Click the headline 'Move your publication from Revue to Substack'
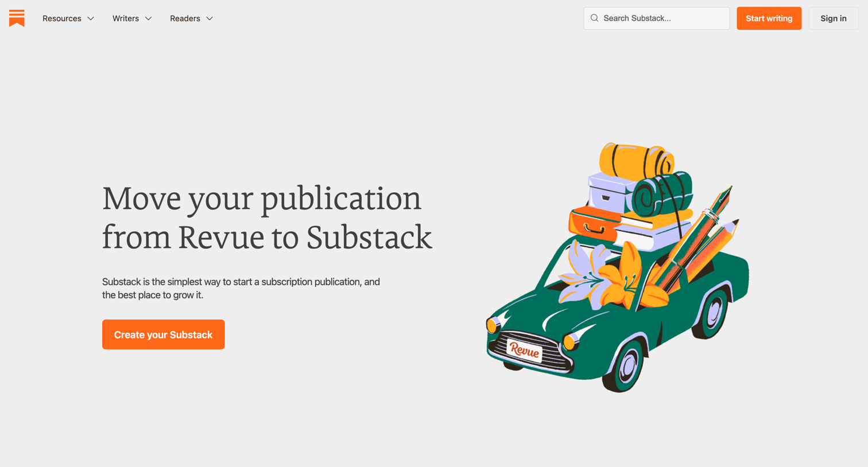Screen dimensions: 868x467 click(267, 217)
